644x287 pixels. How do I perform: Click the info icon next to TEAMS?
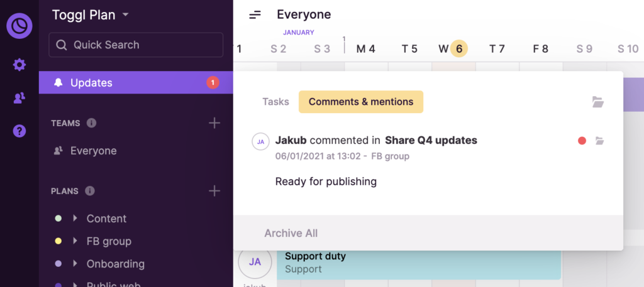[91, 123]
